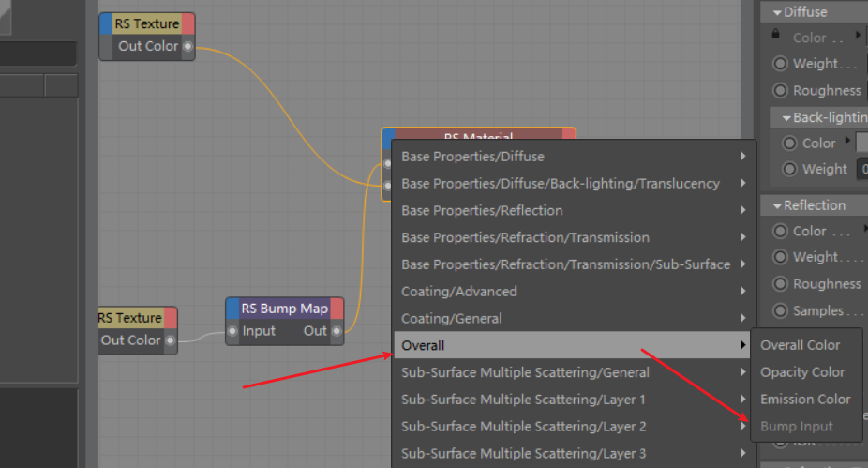This screenshot has width=868, height=468.
Task: Click the red output corner of RS Material node
Action: point(569,134)
